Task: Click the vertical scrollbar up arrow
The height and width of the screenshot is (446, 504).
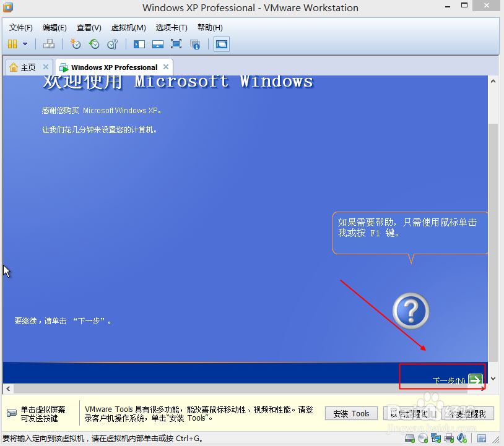Action: coord(493,81)
